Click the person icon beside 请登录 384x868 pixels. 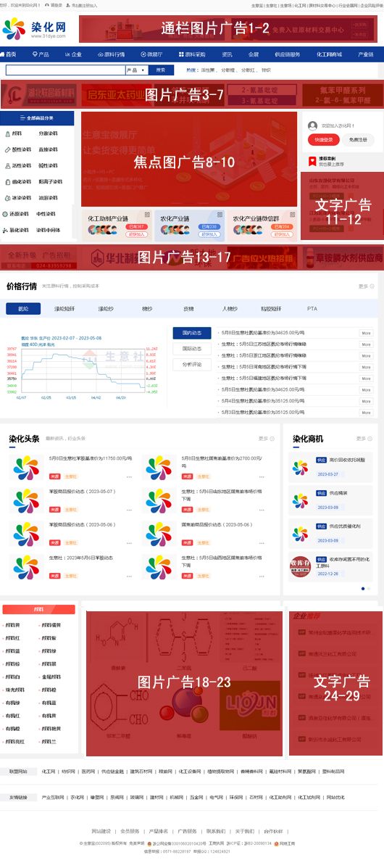[x=48, y=5]
